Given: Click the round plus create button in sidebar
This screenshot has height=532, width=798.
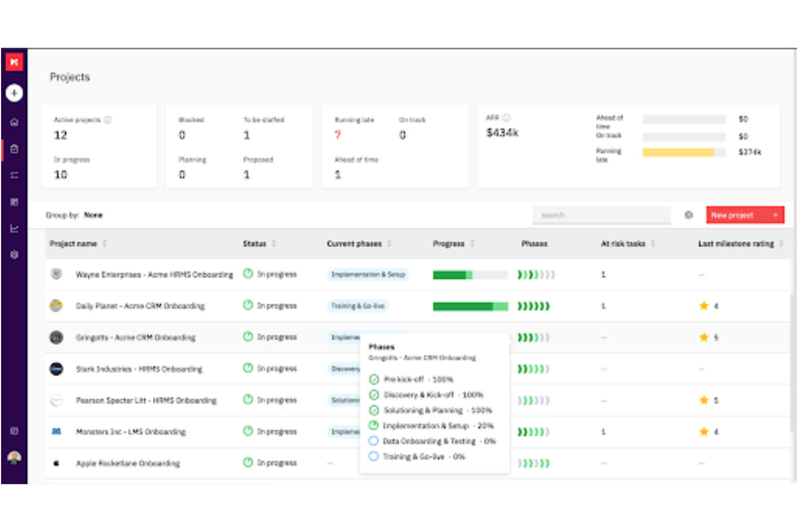Looking at the screenshot, I should 15,93.
